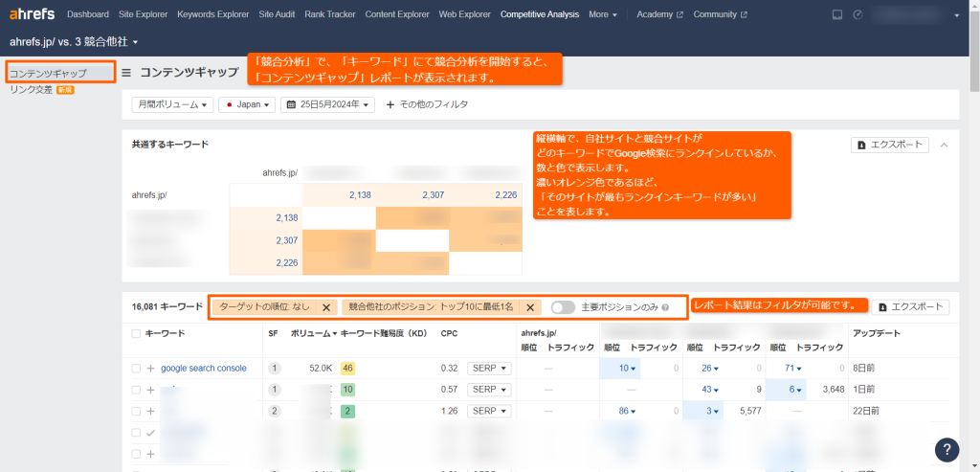Open the Academy link
980x472 pixels.
(655, 14)
